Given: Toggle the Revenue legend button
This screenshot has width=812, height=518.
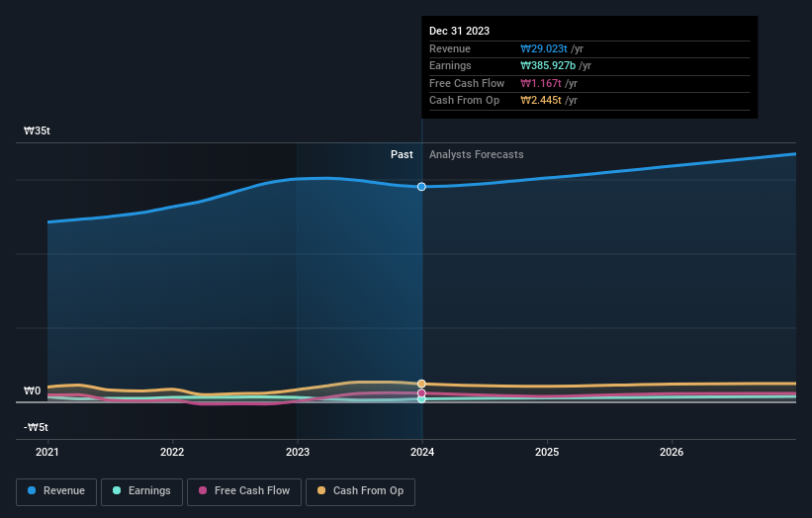Looking at the screenshot, I should (x=56, y=491).
